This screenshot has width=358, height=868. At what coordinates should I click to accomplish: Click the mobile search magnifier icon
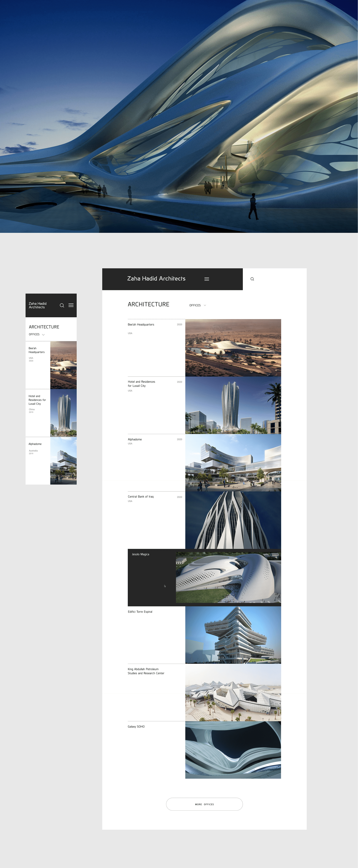[62, 305]
